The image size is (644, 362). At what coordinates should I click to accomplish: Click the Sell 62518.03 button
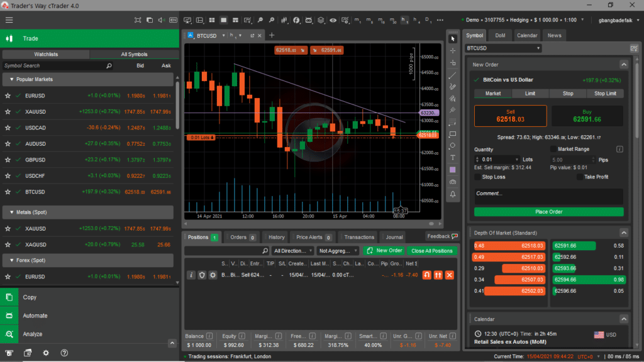pyautogui.click(x=510, y=116)
